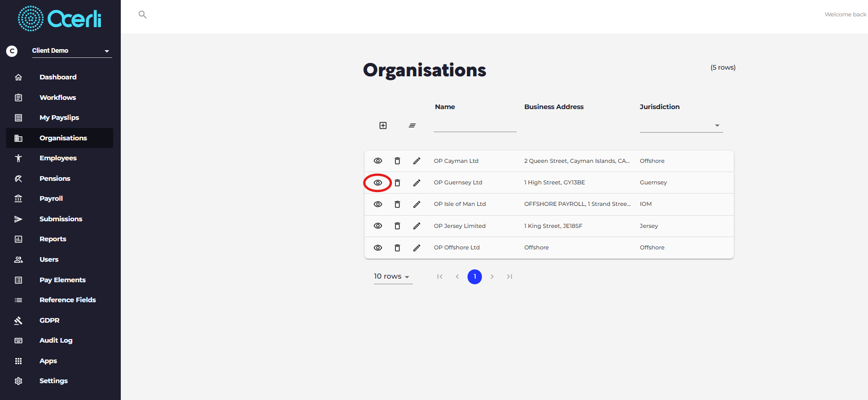View OP Guernsey Ltd via eye icon
Image resolution: width=868 pixels, height=400 pixels.
[x=378, y=183]
